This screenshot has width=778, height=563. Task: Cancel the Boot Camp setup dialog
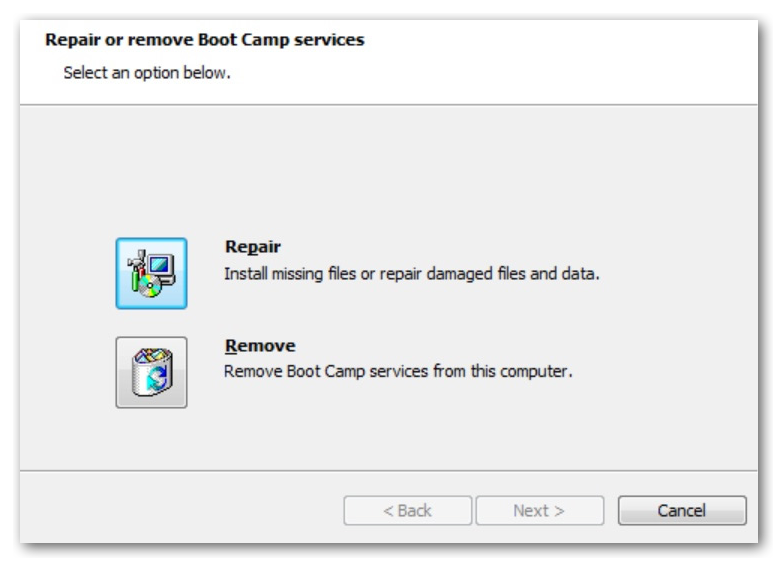tap(682, 510)
